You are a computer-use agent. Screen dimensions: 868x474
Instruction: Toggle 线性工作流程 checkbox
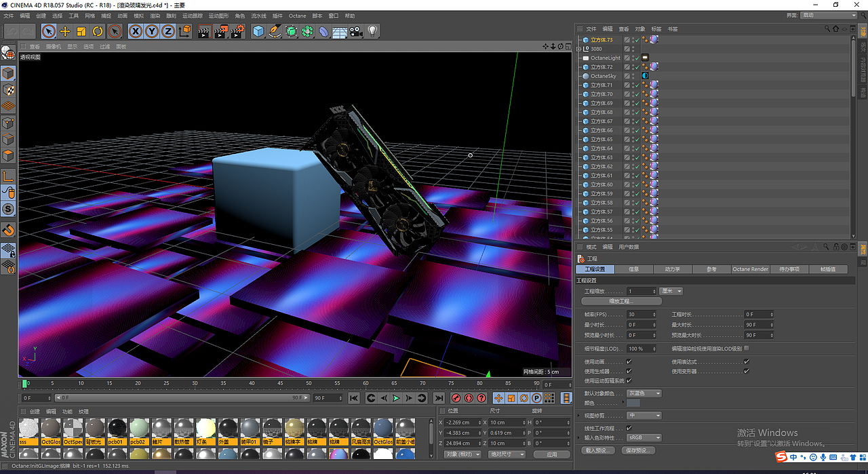(629, 428)
